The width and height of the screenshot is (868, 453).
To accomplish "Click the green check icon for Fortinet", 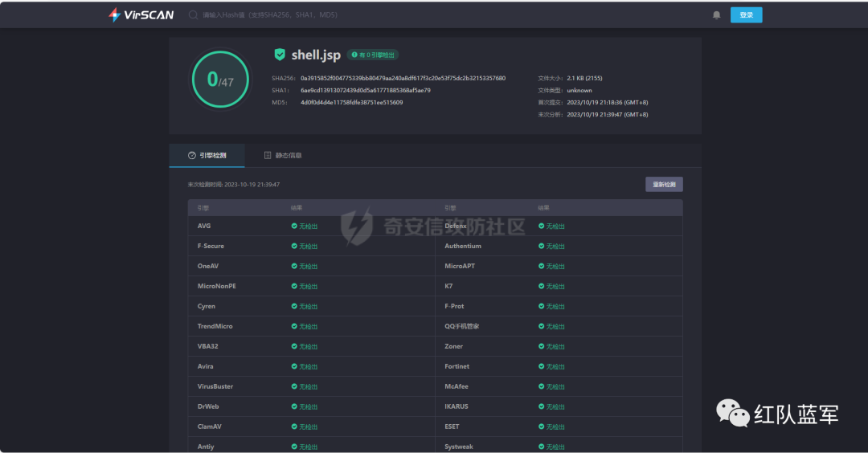I will [542, 366].
